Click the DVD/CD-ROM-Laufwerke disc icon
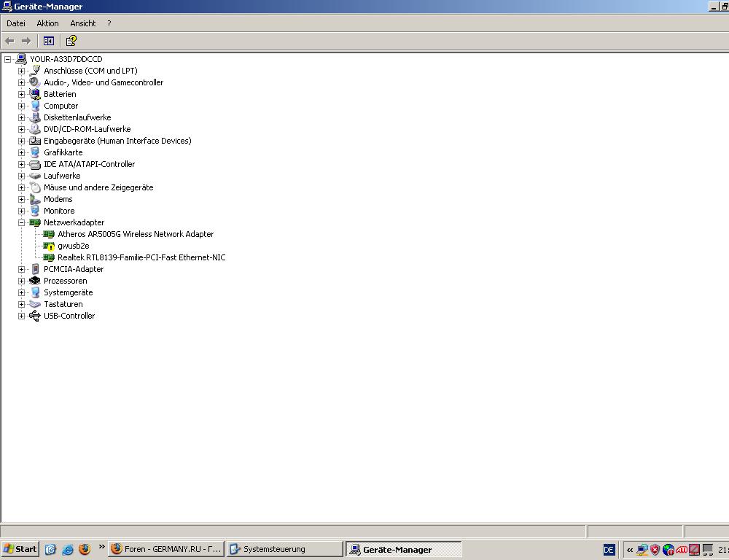The width and height of the screenshot is (729, 560). click(x=35, y=129)
